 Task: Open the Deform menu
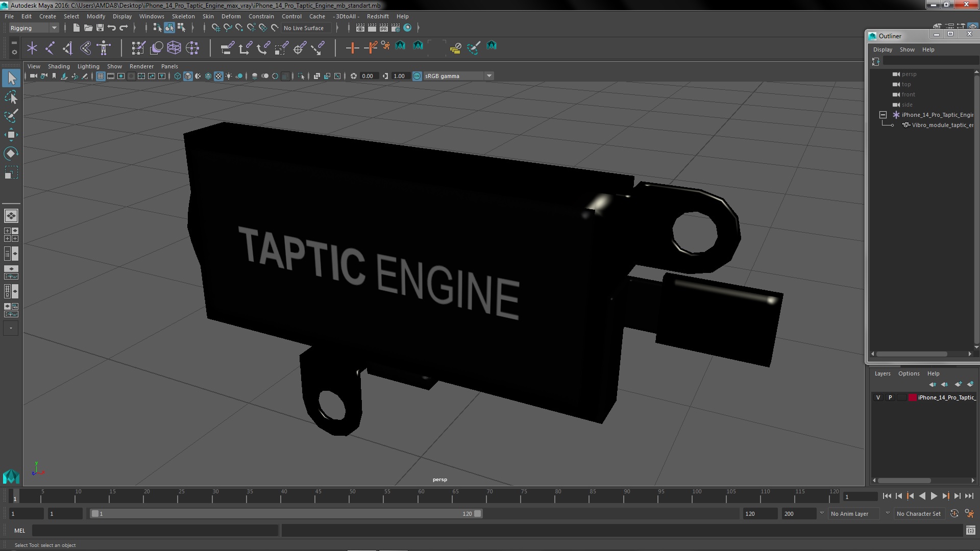tap(231, 16)
